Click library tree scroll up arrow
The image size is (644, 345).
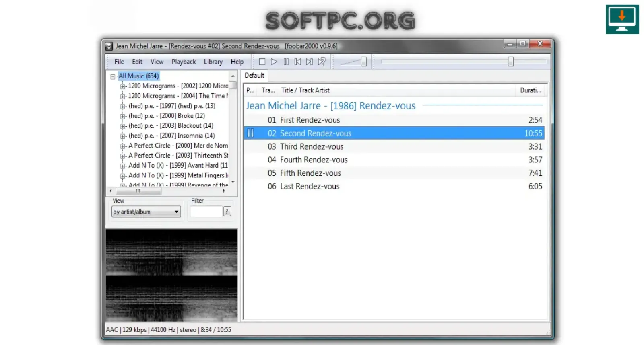233,76
